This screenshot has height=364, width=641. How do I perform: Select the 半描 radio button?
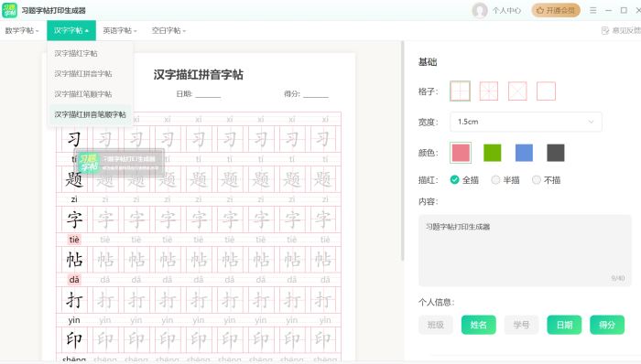click(x=495, y=179)
